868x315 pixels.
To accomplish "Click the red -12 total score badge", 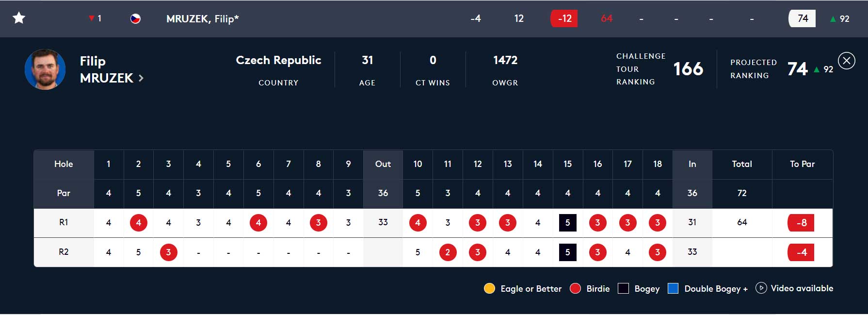I will click(x=564, y=18).
